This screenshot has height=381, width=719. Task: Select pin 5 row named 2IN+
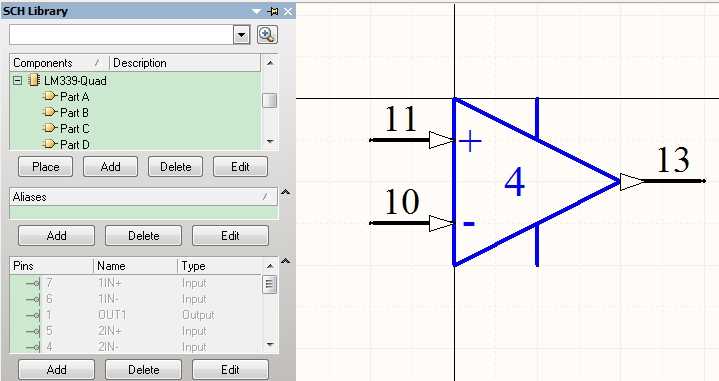tap(136, 331)
